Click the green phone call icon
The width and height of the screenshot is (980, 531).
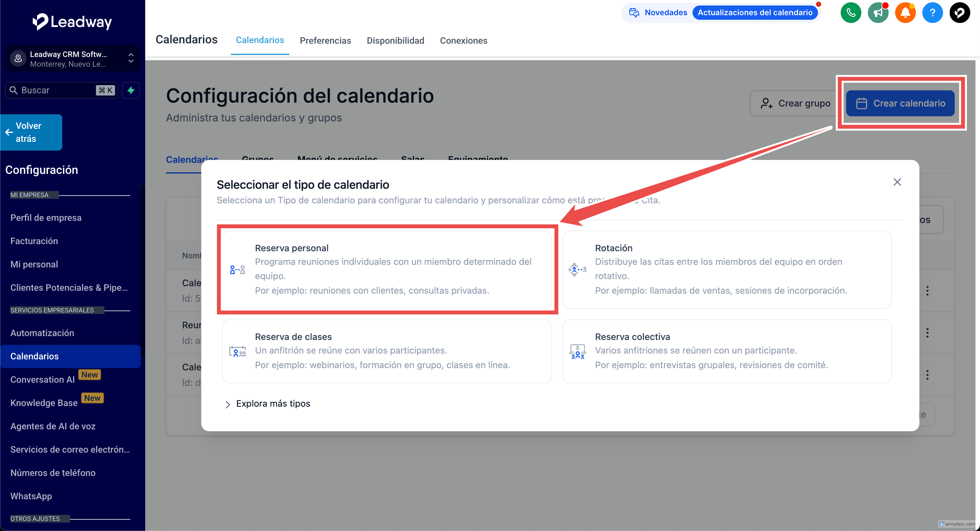(x=851, y=13)
